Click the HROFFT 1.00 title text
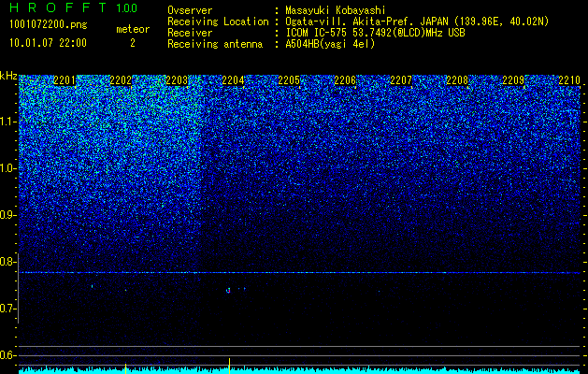 coord(73,7)
